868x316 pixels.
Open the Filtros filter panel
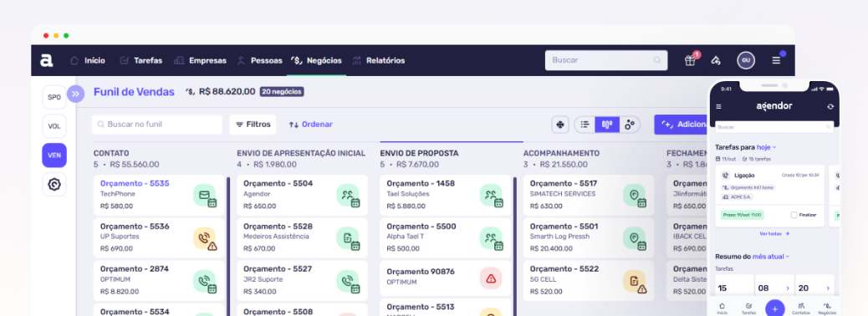point(253,125)
